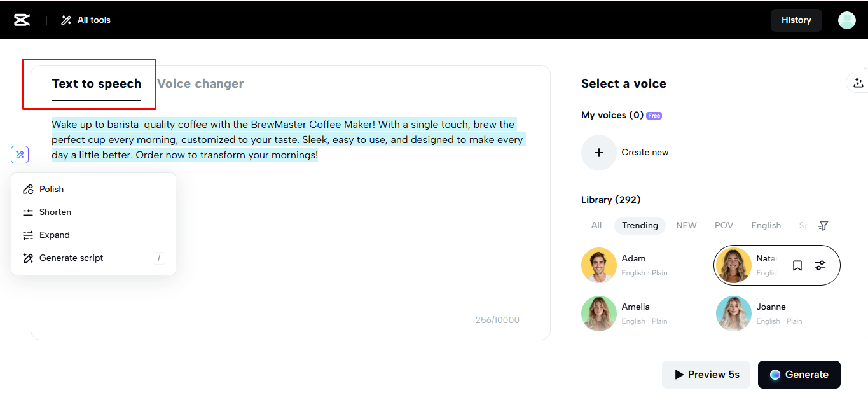Click the All tools icon
868x409 pixels.
tap(65, 20)
